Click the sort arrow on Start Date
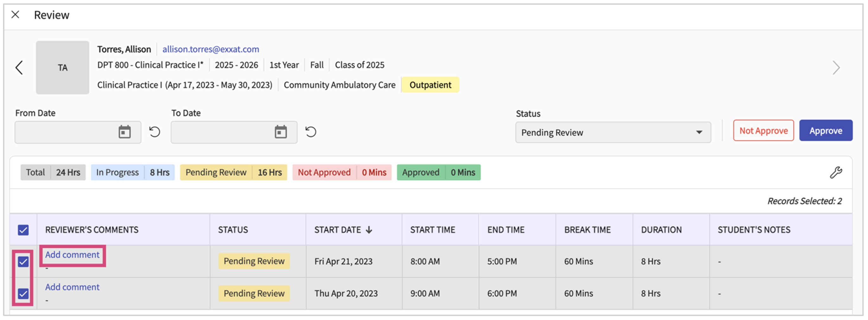Screen dimensions: 868x320 coord(369,230)
